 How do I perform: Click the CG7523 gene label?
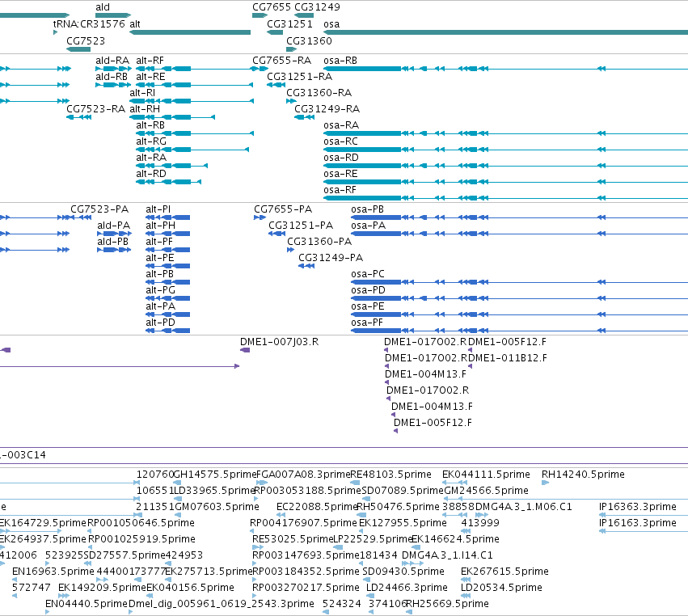[x=86, y=41]
